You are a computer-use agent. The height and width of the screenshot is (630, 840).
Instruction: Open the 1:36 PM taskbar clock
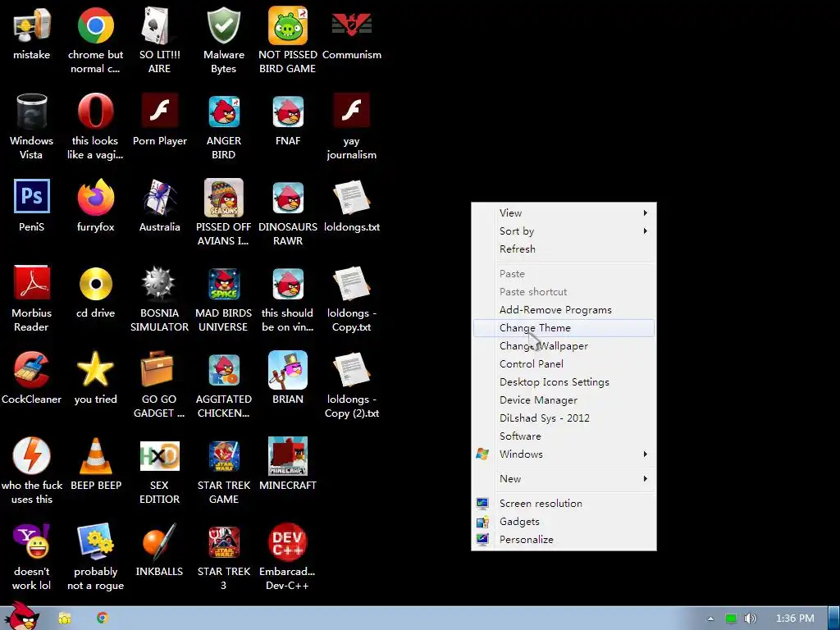tap(795, 619)
